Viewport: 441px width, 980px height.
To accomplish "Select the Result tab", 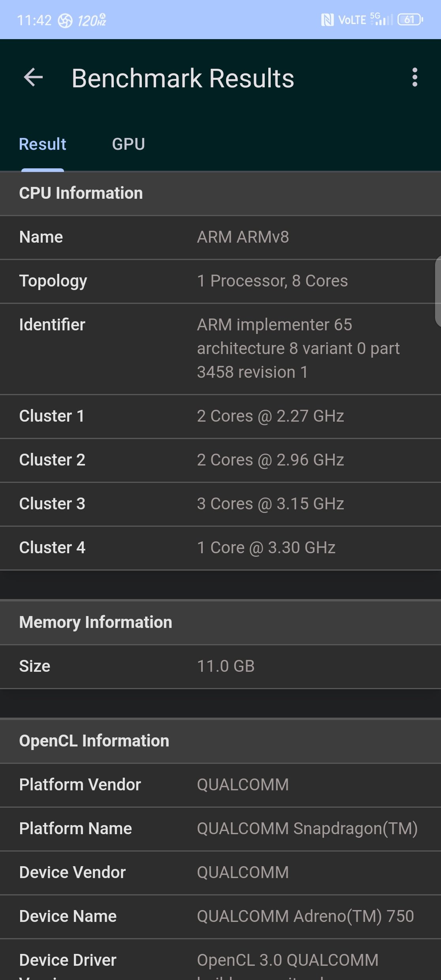I will [43, 144].
